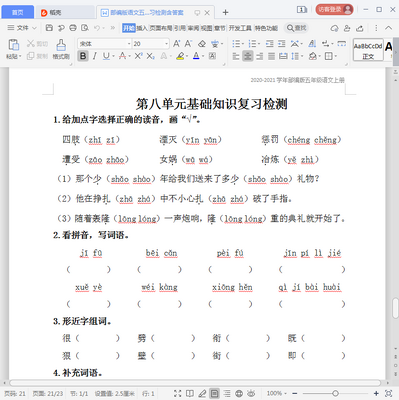
Task: Click the increase indent icon
Action: coord(282,44)
